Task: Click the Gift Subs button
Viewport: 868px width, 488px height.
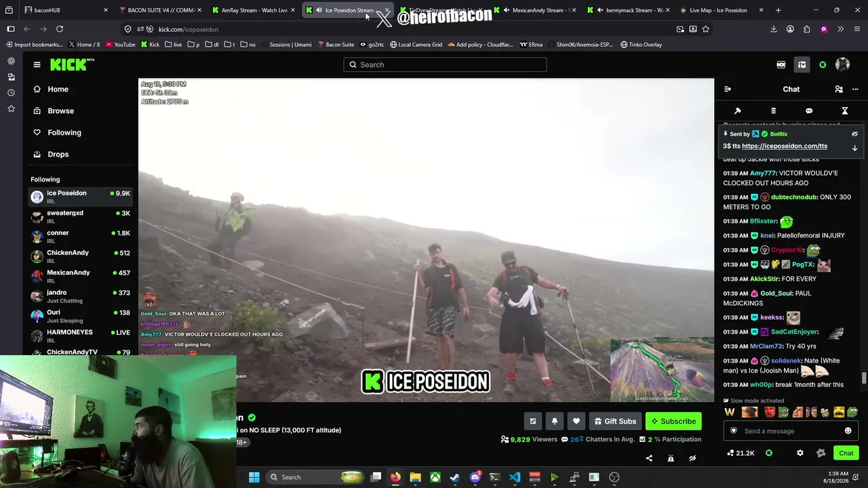Action: [x=615, y=421]
